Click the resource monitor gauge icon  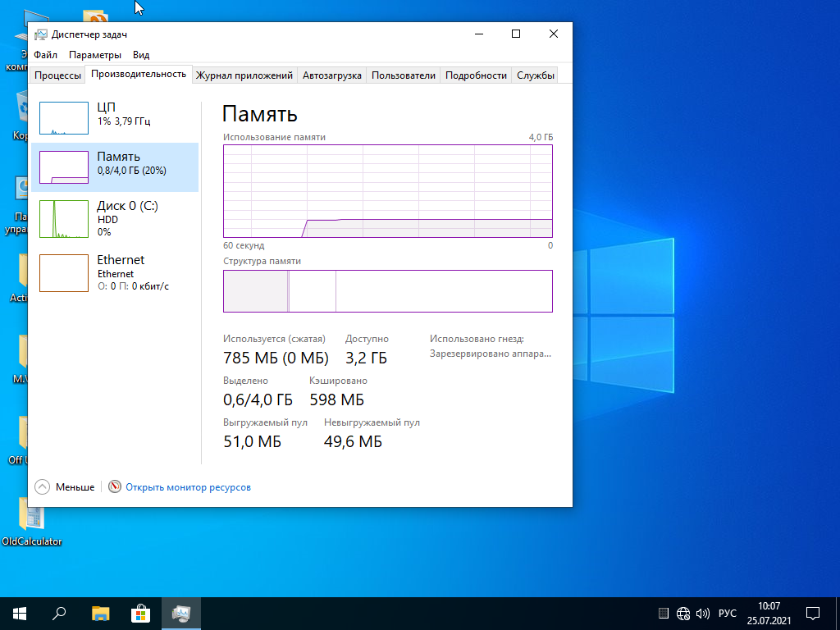click(x=115, y=486)
